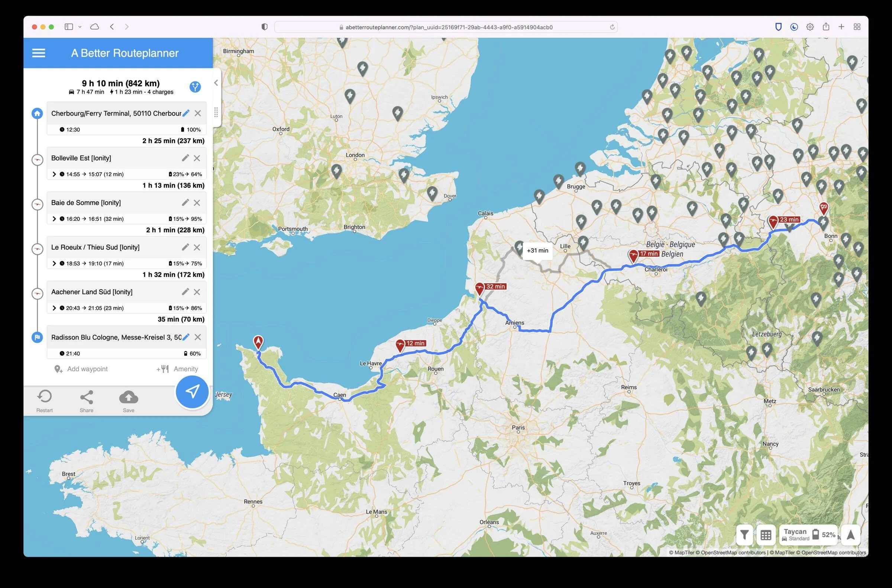Open extension settings gear in toolbar
Viewport: 892px width, 588px height.
tap(810, 27)
